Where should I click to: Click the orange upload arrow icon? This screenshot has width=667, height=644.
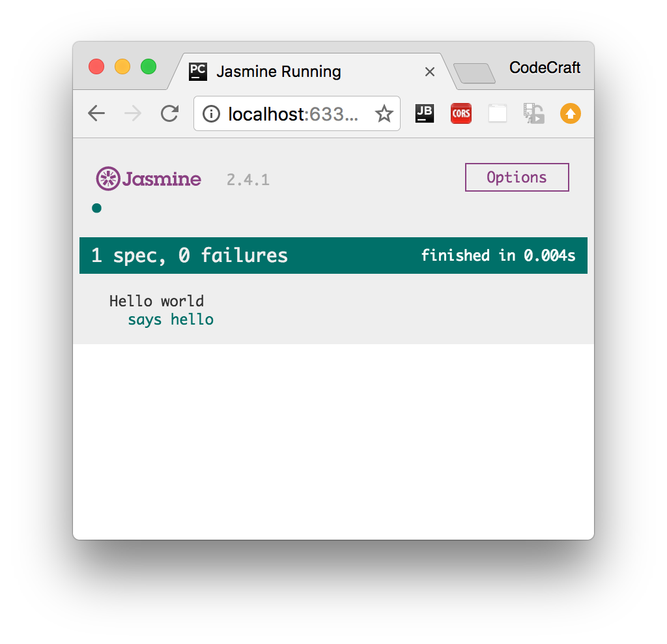571,113
